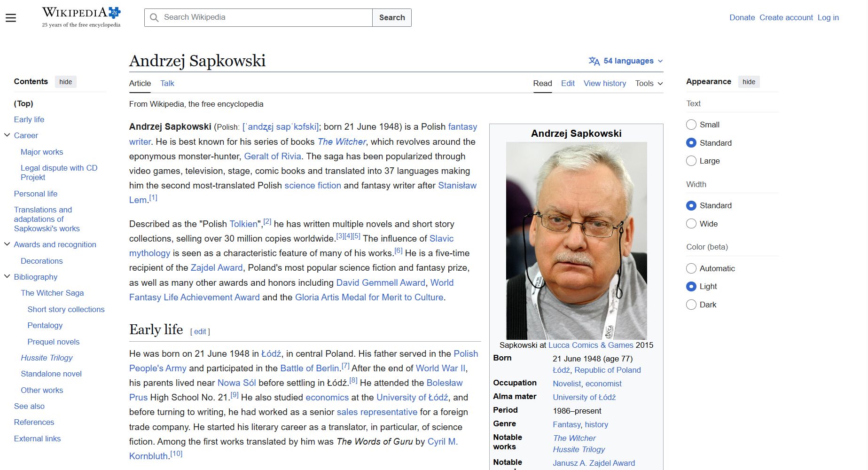Open the David Gemmell Award link
Image resolution: width=868 pixels, height=470 pixels.
pyautogui.click(x=381, y=282)
